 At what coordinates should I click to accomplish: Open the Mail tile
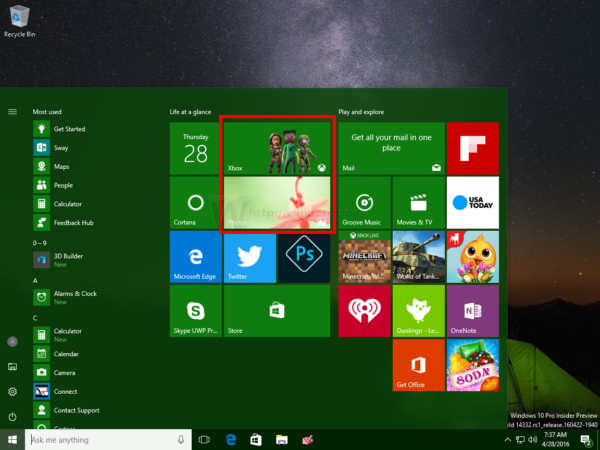coord(391,148)
